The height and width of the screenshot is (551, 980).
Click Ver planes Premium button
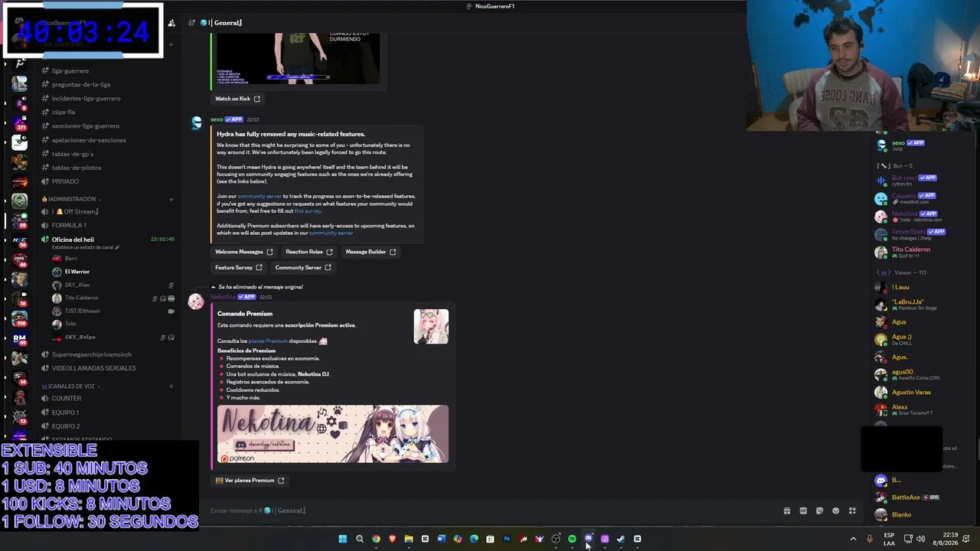(x=250, y=481)
